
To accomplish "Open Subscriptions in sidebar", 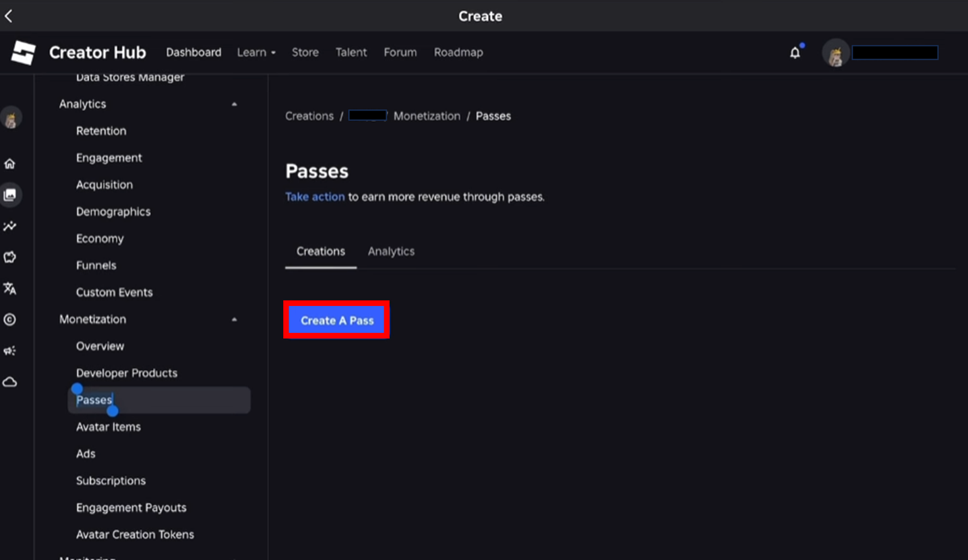I will click(111, 481).
